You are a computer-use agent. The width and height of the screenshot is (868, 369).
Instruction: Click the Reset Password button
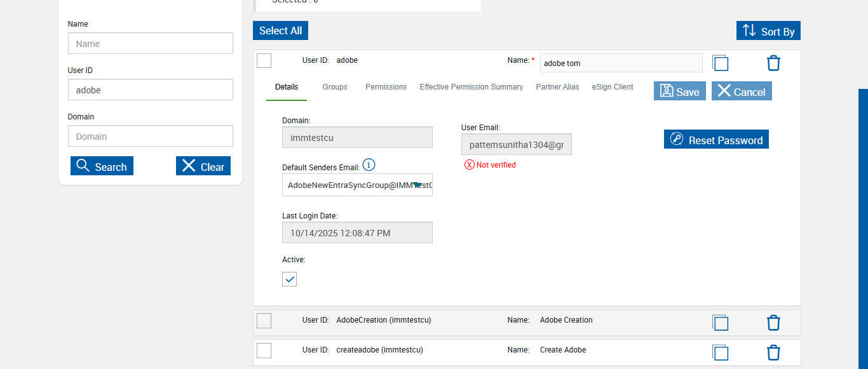(x=716, y=140)
